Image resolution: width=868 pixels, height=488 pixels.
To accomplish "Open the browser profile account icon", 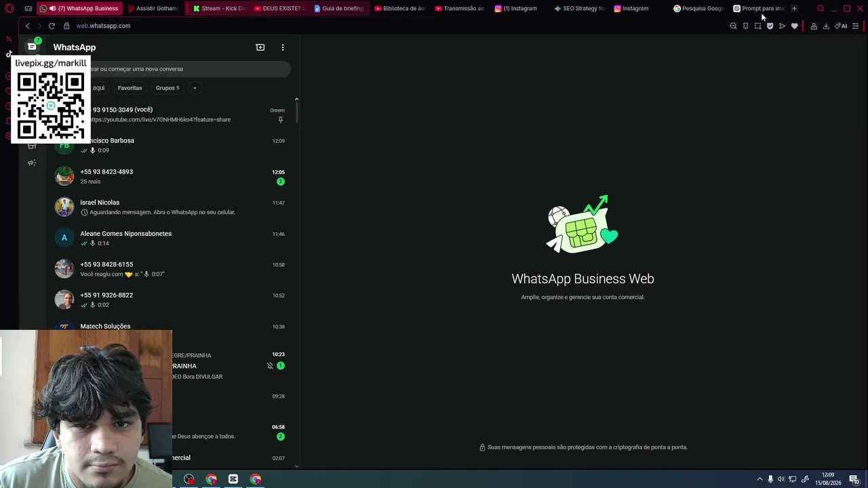I will [814, 26].
